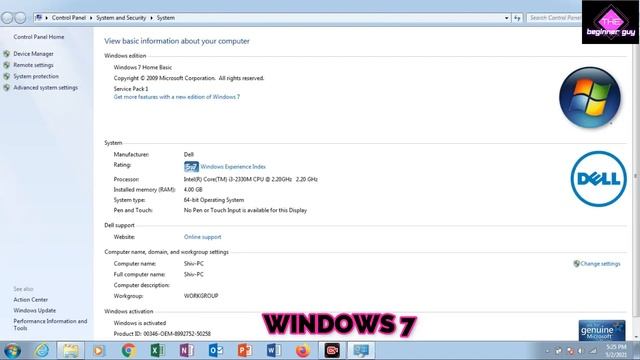Image resolution: width=640 pixels, height=360 pixels.
Task: Open the address bar history dropdown
Action: (x=507, y=18)
